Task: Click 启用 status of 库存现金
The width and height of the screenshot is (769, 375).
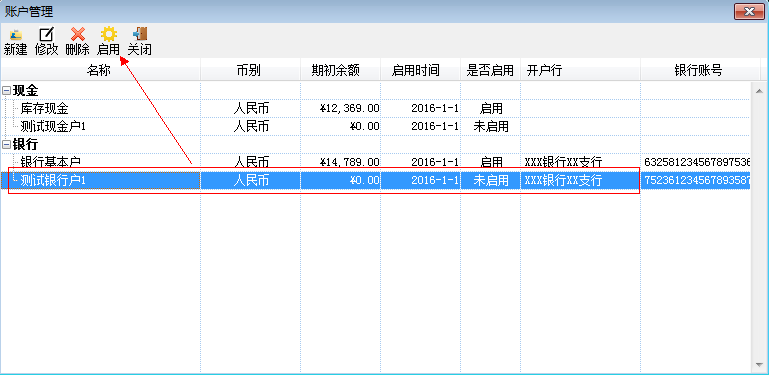Action: coord(490,108)
